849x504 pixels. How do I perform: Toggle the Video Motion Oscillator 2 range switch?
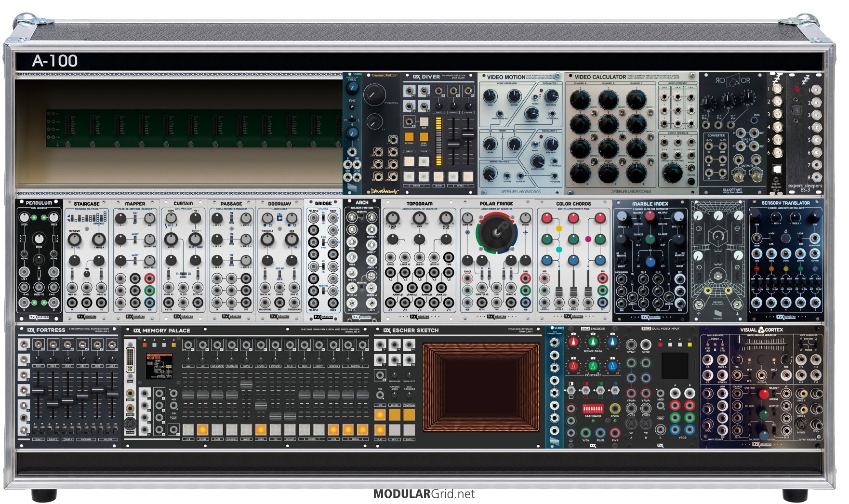[535, 145]
